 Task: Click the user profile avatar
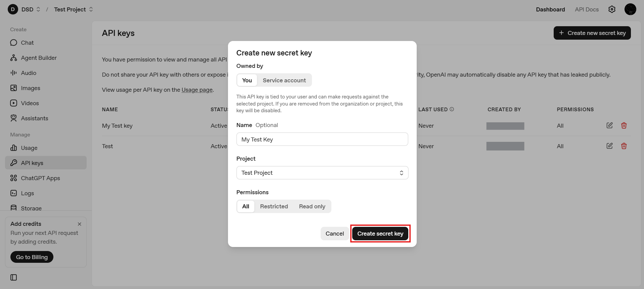[630, 9]
